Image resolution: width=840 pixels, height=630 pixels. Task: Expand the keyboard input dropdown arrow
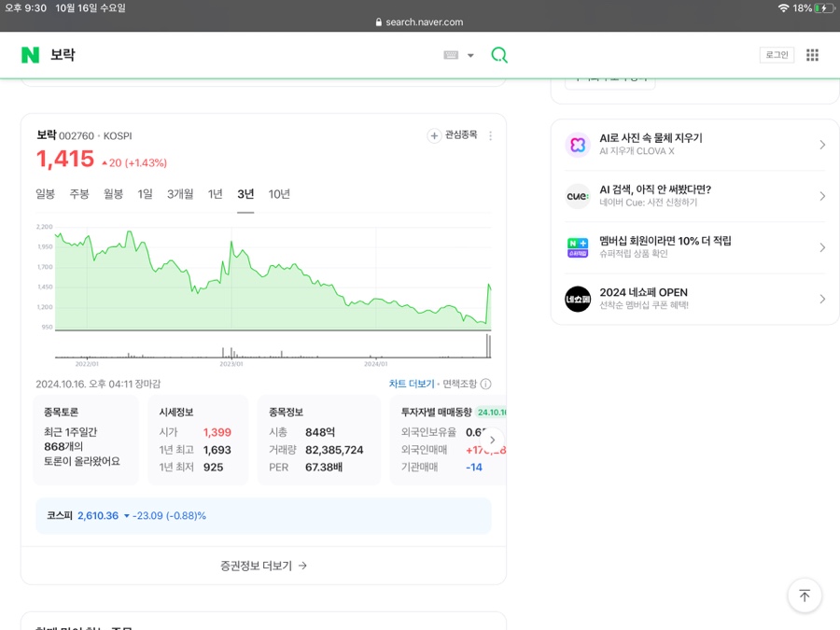pyautogui.click(x=470, y=55)
